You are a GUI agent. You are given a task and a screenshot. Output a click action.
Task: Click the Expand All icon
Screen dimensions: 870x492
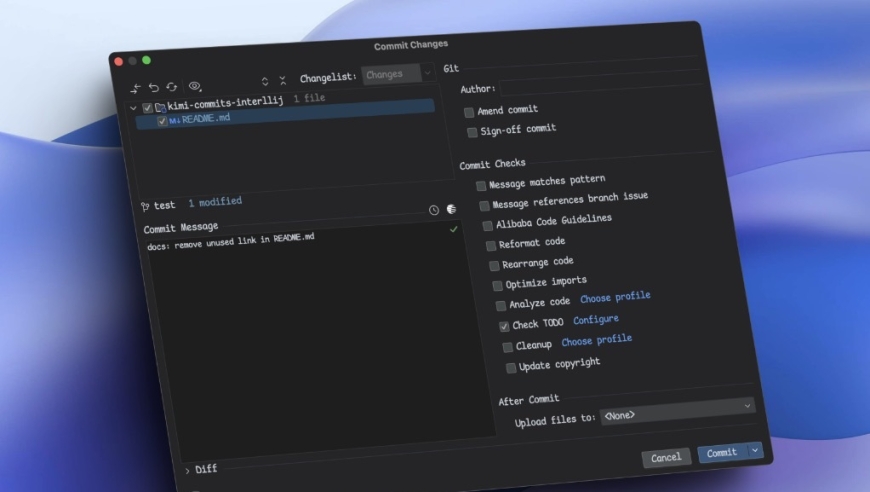point(265,82)
